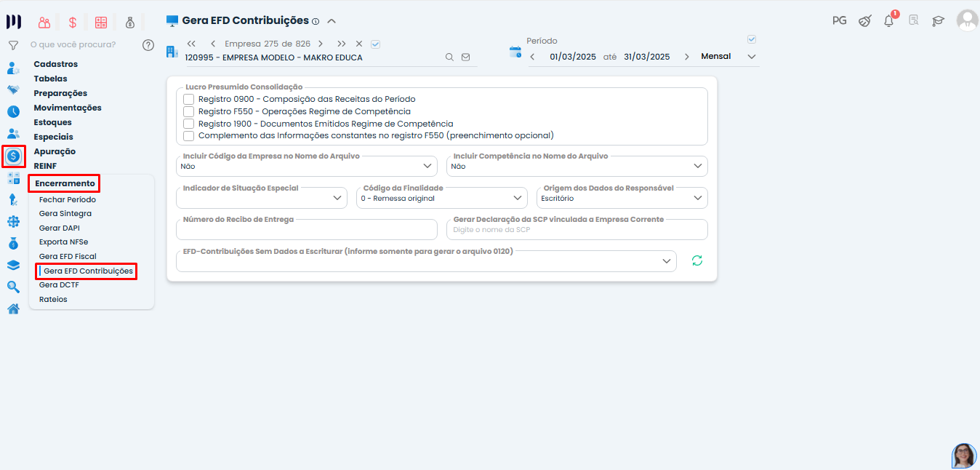Screen dimensions: 980x470
Task: Open the notifications bell
Action: tap(889, 20)
